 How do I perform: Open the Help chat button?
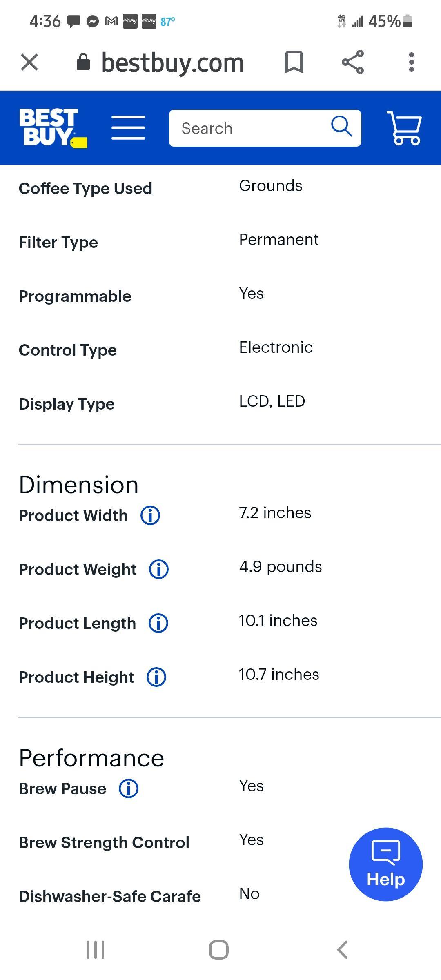tap(385, 864)
